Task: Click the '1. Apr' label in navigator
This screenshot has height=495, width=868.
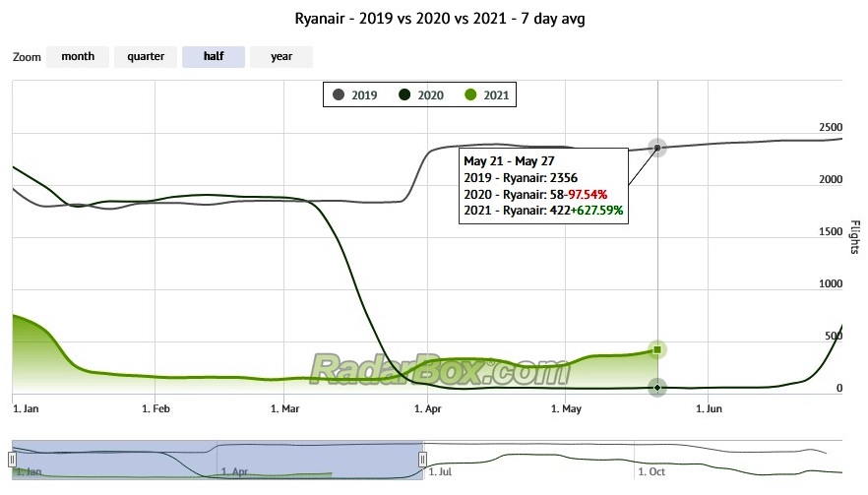Action: pos(234,471)
